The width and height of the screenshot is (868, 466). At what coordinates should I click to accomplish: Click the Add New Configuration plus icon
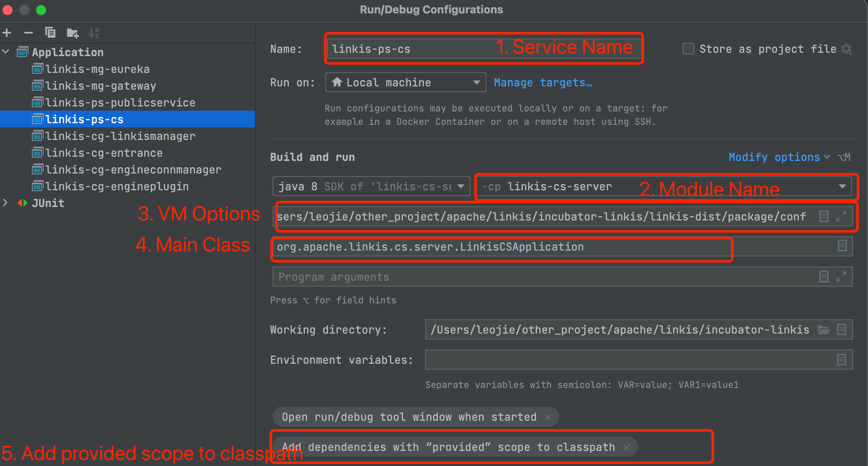click(x=7, y=32)
